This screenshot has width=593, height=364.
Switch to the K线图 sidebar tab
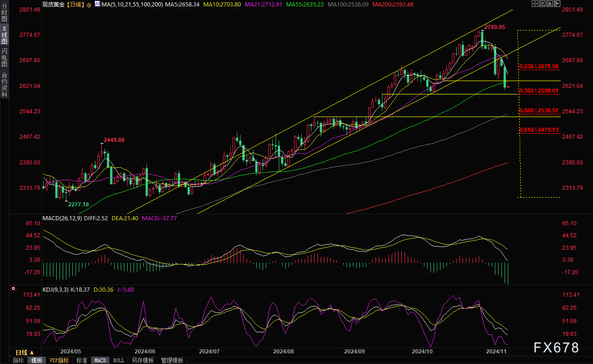point(4,35)
